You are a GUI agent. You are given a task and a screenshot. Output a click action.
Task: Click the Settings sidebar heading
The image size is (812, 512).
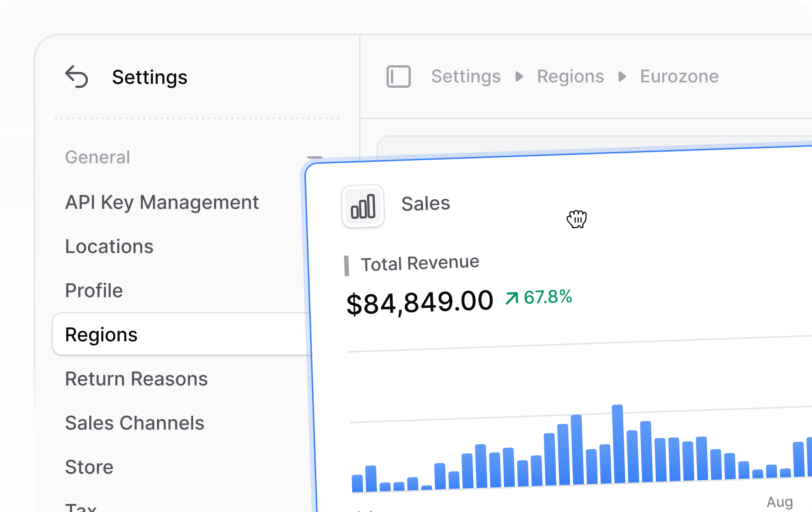pos(150,77)
